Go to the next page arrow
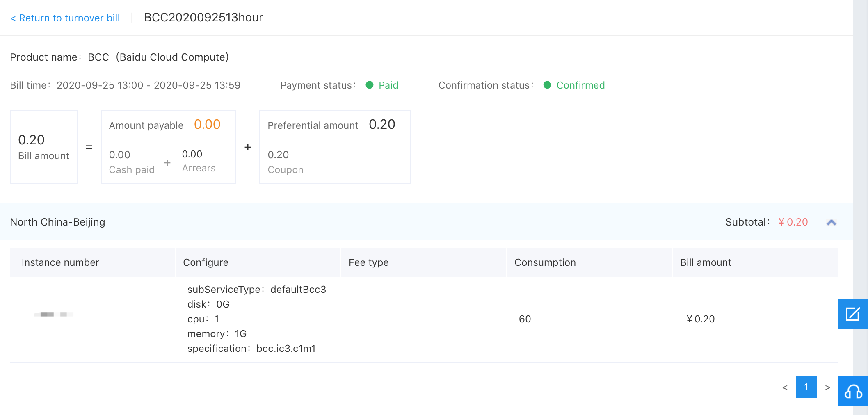The image size is (868, 415). (x=827, y=387)
